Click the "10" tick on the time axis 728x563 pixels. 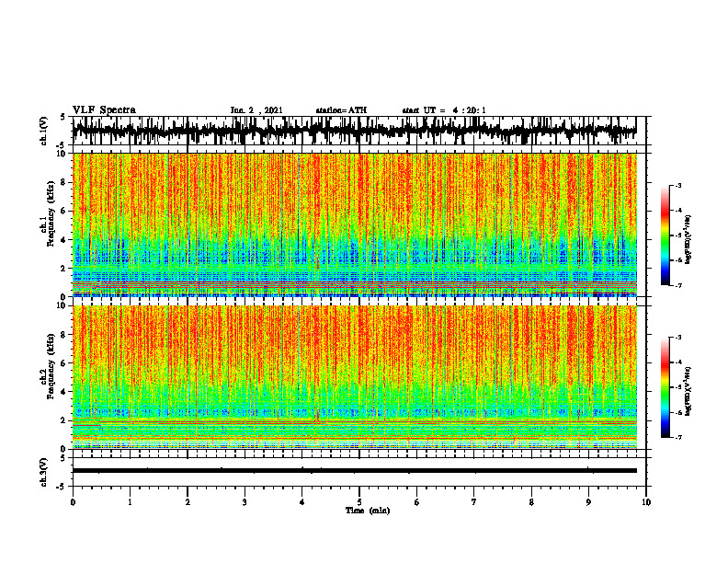coord(646,502)
